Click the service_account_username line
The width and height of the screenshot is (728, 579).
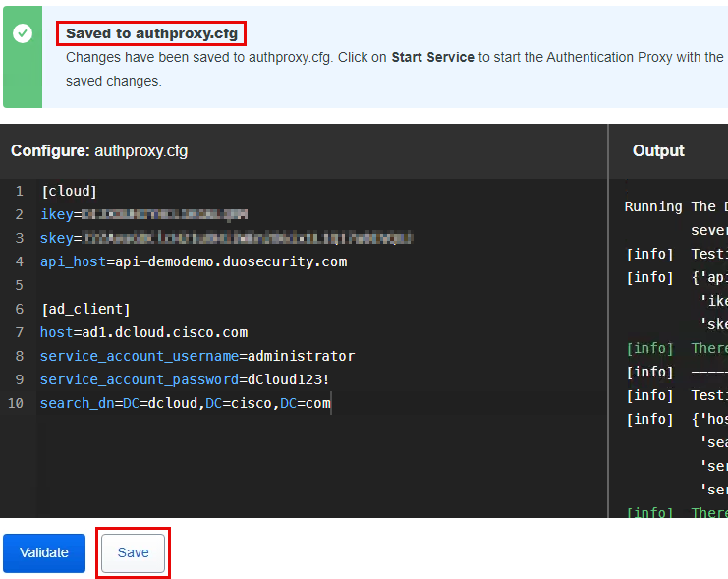click(x=196, y=356)
